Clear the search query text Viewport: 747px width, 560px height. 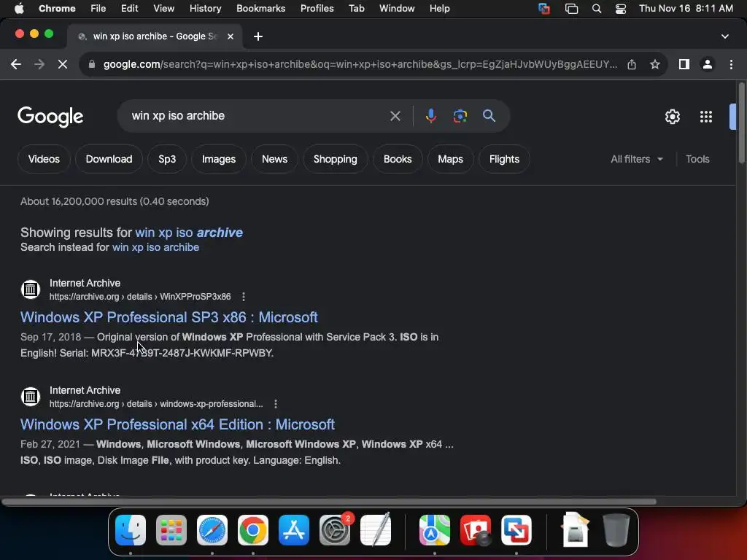click(395, 116)
